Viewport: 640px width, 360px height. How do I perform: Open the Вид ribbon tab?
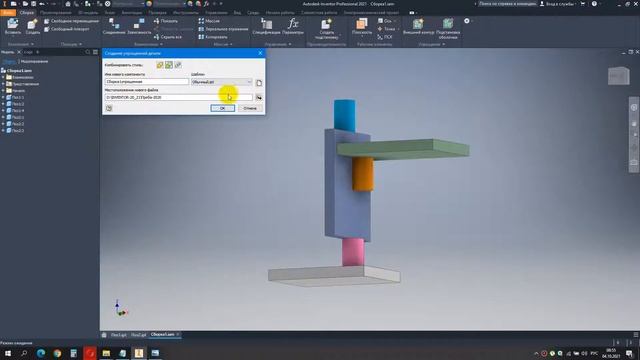[237, 13]
